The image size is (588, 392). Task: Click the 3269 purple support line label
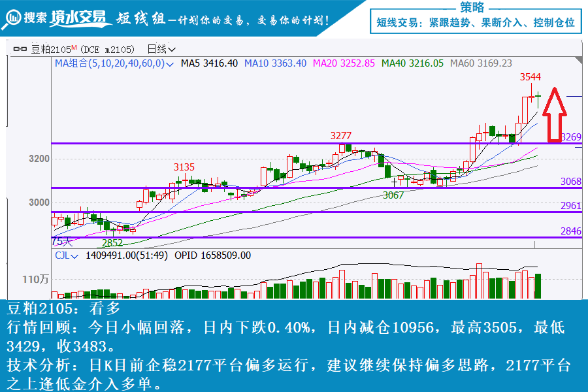570,137
